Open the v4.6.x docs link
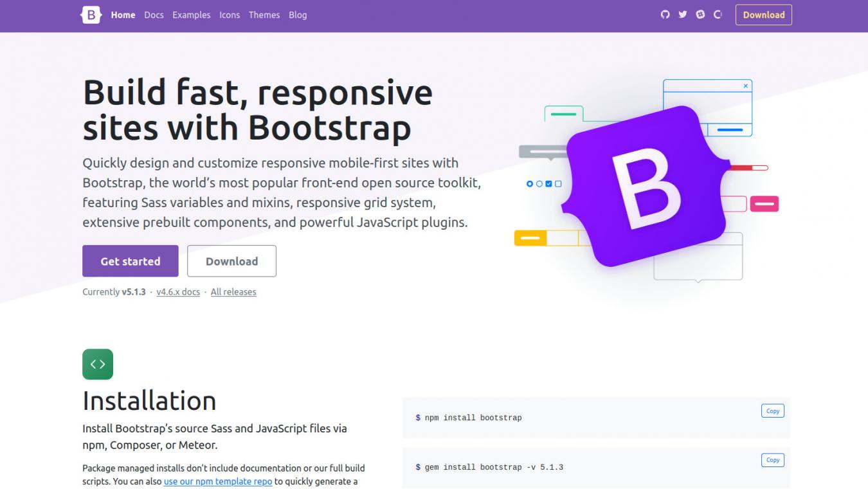This screenshot has width=868, height=489. tap(178, 291)
